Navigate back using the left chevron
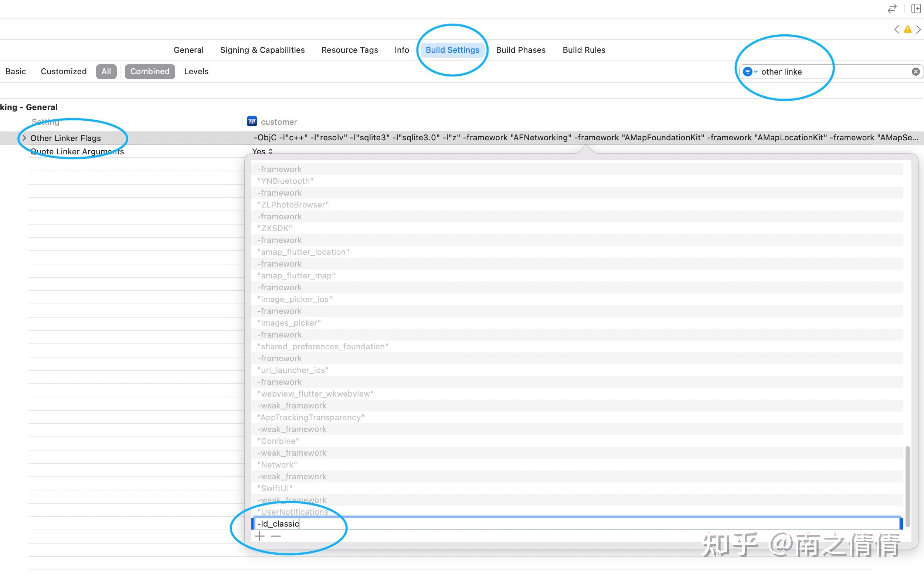The image size is (924, 582). [x=897, y=29]
